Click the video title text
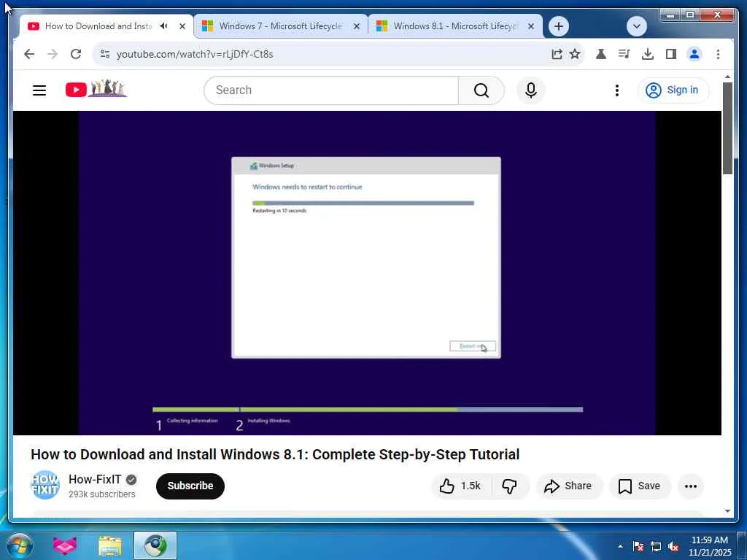The height and width of the screenshot is (560, 747). coord(275,454)
